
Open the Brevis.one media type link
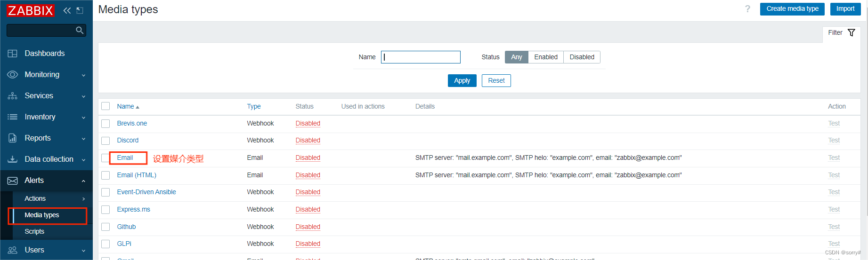click(x=132, y=124)
